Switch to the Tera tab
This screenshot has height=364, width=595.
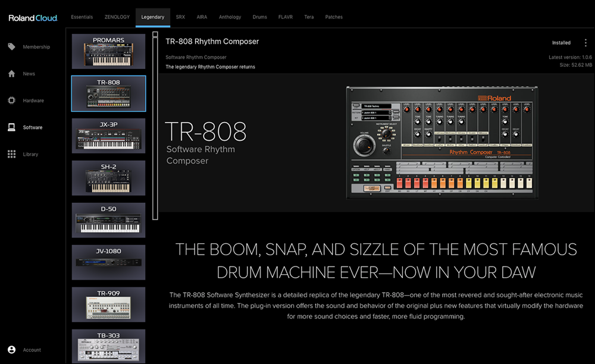[309, 17]
